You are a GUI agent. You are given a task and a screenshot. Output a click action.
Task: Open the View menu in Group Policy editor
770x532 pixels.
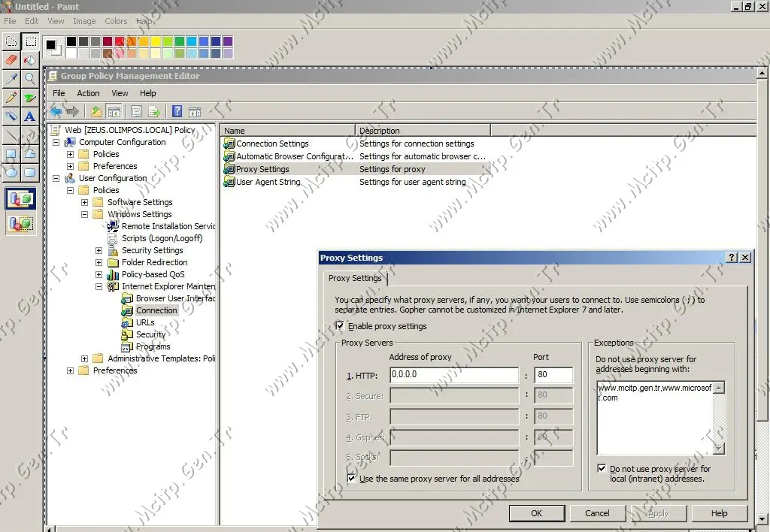click(x=120, y=93)
